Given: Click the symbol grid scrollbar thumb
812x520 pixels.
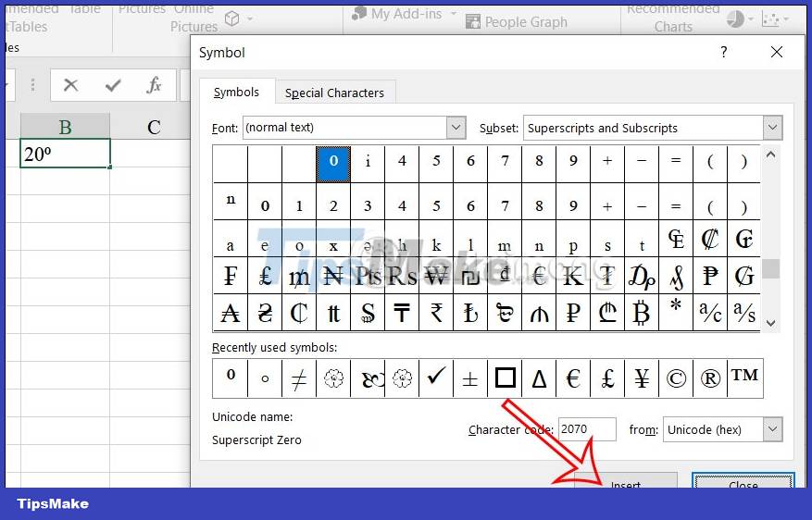Looking at the screenshot, I should pyautogui.click(x=771, y=268).
